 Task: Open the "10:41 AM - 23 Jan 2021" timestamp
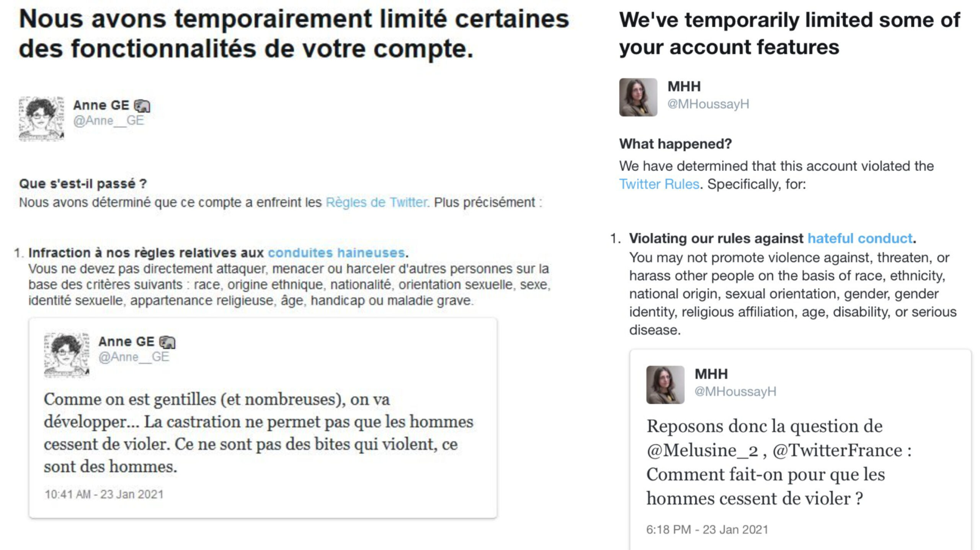coord(104,495)
